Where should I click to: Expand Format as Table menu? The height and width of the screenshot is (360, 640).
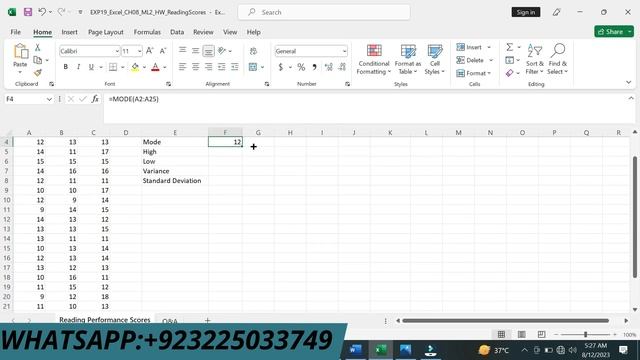(x=407, y=60)
